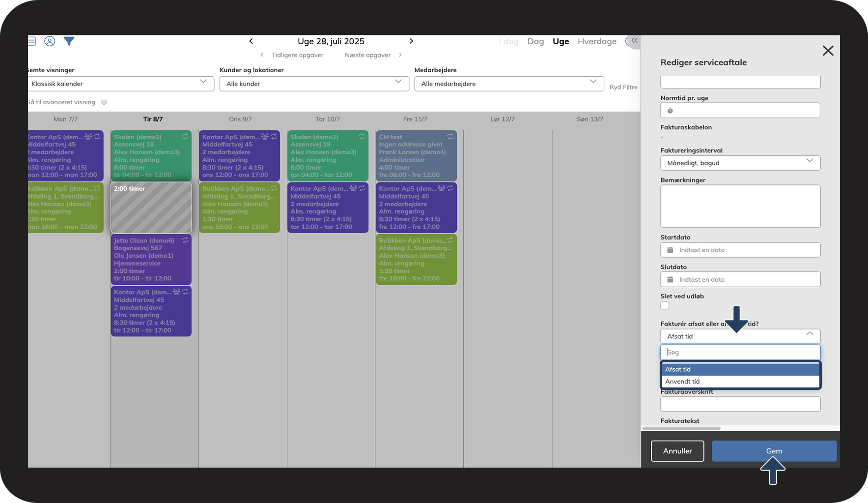Switch to Hverdage view tab
Viewport: 868px width, 503px height.
597,41
